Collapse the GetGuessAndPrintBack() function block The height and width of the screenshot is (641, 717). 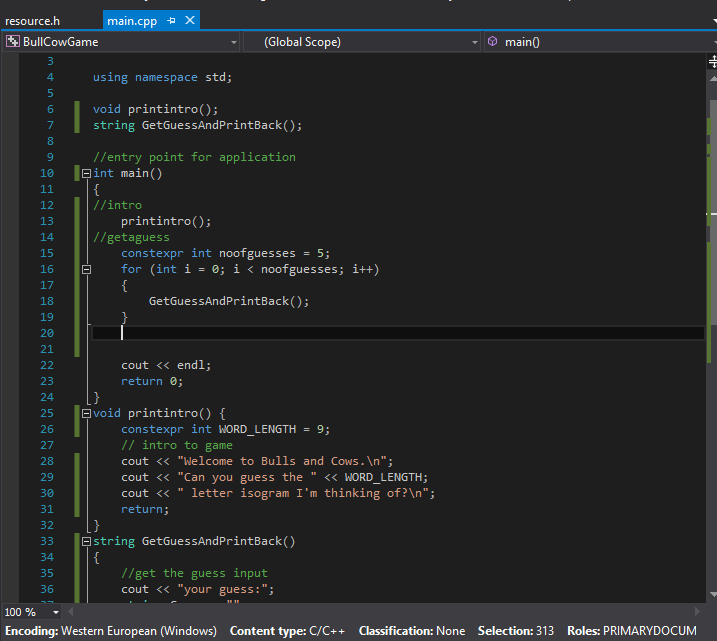point(85,541)
